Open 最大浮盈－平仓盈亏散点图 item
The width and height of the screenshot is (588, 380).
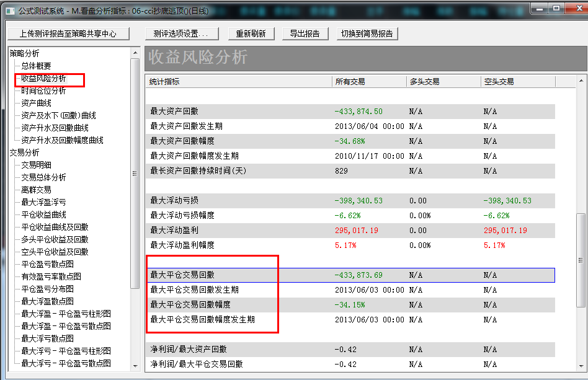(66, 326)
